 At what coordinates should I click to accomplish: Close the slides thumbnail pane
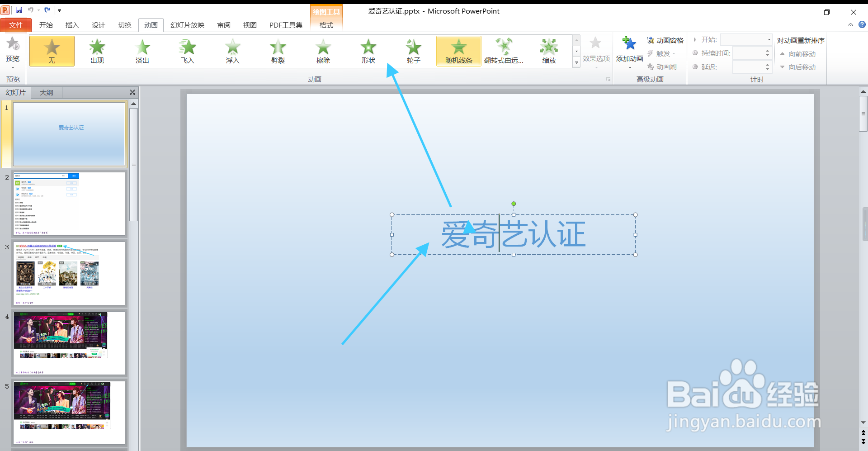132,92
